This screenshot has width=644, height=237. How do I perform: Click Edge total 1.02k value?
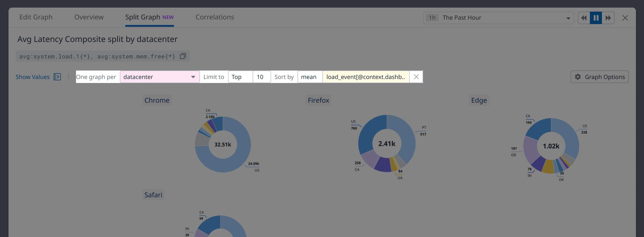tap(551, 146)
